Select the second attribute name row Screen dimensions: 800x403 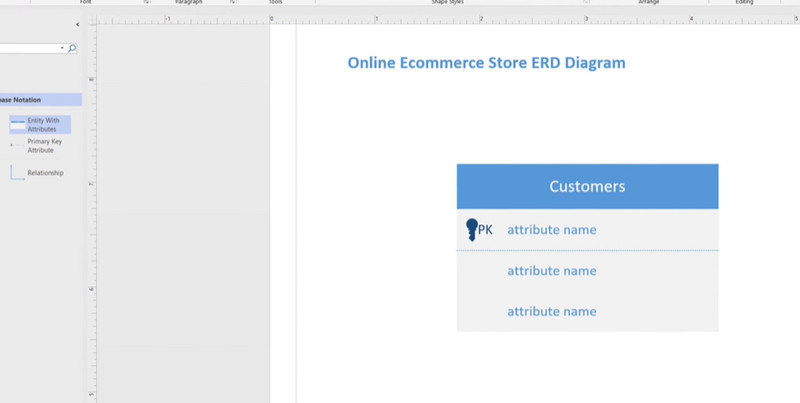coord(551,271)
